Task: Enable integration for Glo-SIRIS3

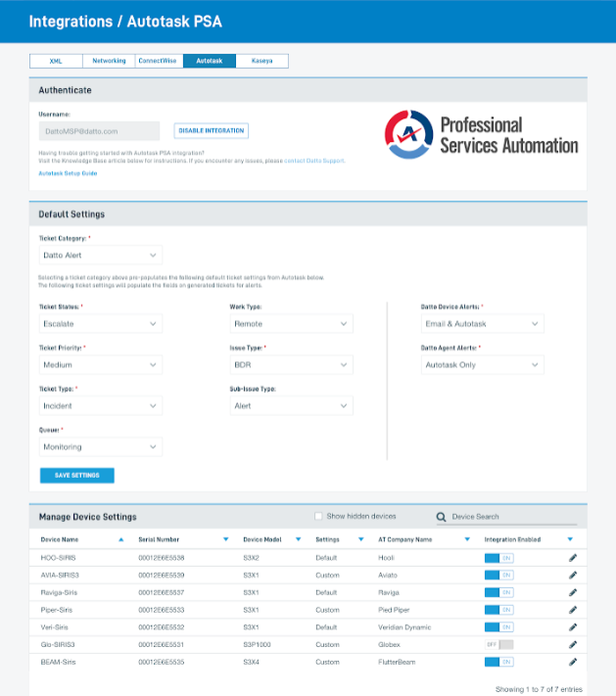Action: [x=499, y=644]
